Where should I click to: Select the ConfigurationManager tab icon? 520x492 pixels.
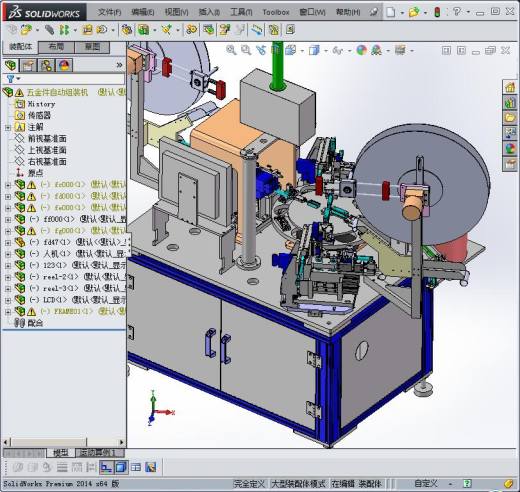[46, 65]
